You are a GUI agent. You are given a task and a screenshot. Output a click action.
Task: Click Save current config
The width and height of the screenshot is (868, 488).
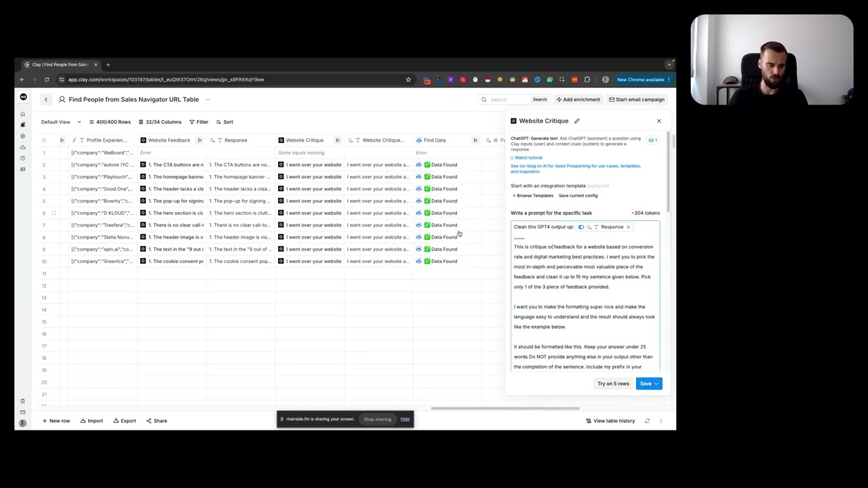578,196
